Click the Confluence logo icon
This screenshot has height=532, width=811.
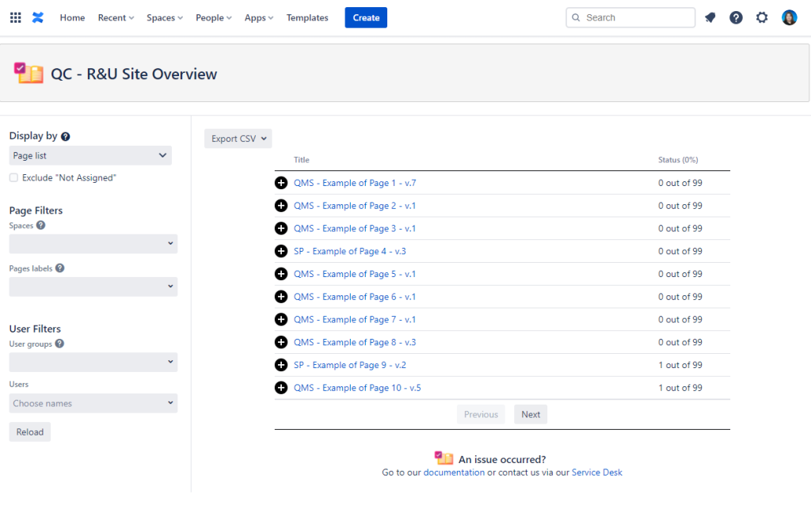tap(38, 17)
